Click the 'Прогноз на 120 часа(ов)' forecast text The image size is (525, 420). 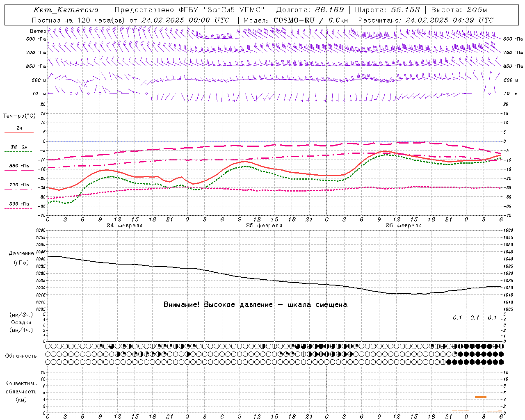79,20
